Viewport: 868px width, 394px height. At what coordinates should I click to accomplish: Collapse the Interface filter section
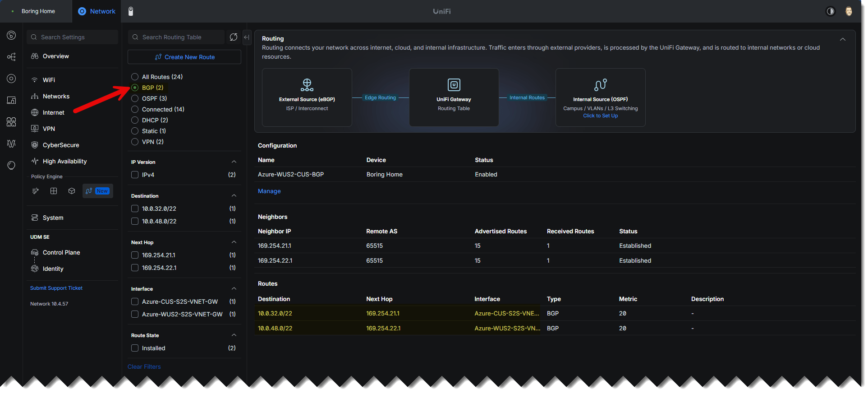tap(234, 288)
